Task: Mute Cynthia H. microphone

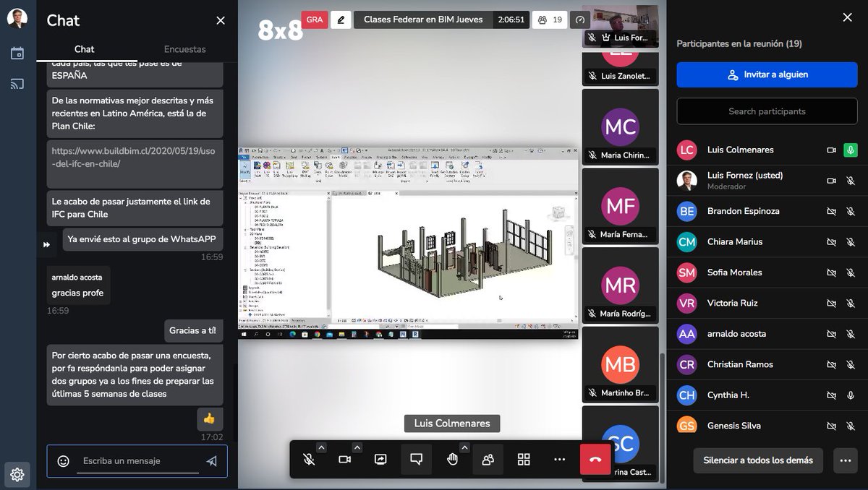Action: coord(851,395)
